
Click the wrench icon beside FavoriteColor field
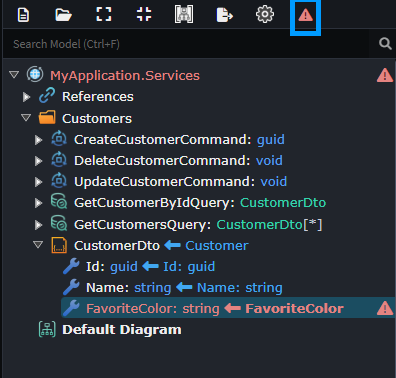[x=71, y=308]
